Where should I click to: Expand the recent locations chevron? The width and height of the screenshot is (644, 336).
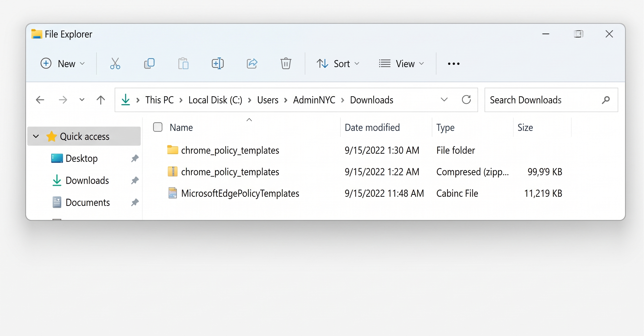[82, 100]
